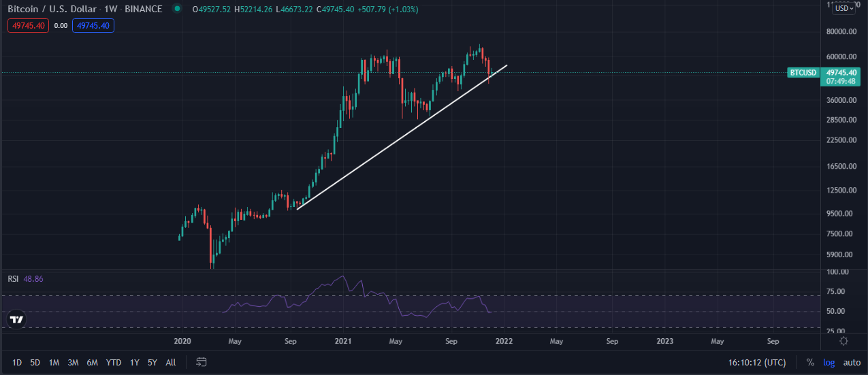This screenshot has height=375, width=868.
Task: Click the Bitcoin / U.S. Dollar chart title
Action: [52, 9]
